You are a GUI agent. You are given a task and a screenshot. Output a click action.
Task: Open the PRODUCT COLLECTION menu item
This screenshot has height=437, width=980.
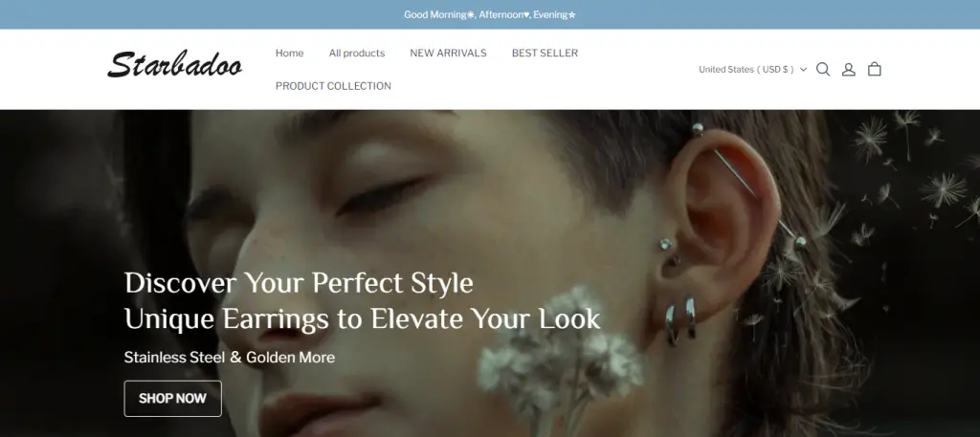pos(333,86)
